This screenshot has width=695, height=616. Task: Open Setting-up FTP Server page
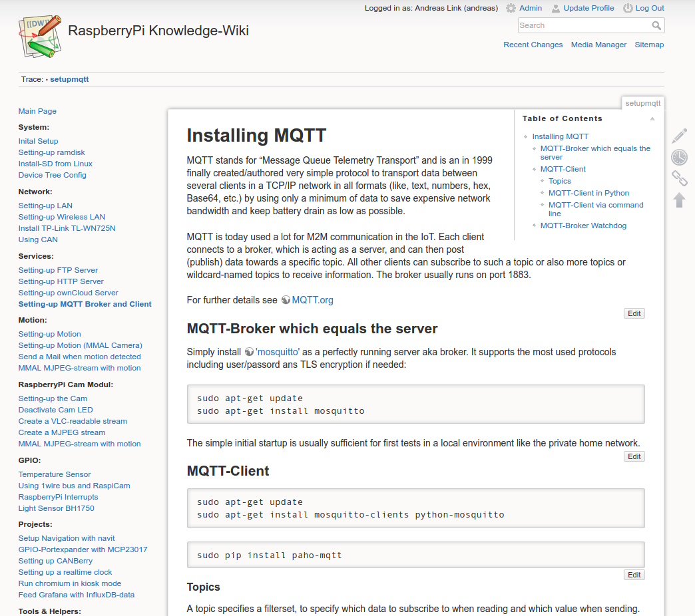click(x=58, y=270)
